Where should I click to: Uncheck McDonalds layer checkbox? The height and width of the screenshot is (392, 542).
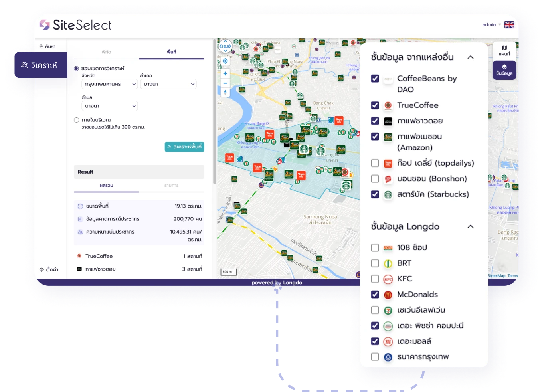375,294
